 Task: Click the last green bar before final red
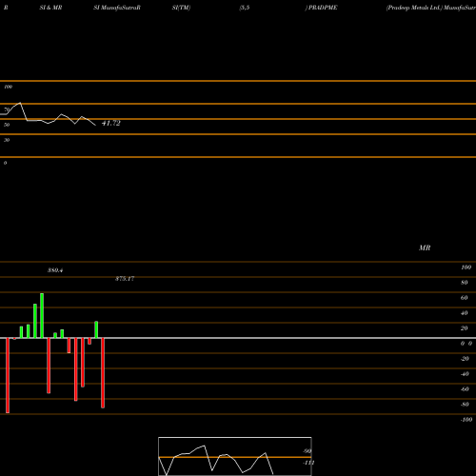click(96, 329)
